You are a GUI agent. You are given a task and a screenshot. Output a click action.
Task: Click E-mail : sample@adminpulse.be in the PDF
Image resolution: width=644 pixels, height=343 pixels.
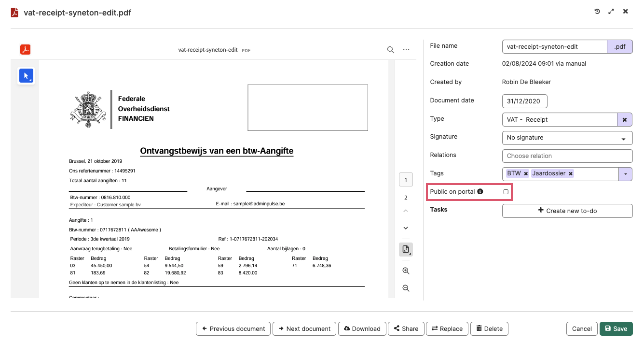point(250,204)
